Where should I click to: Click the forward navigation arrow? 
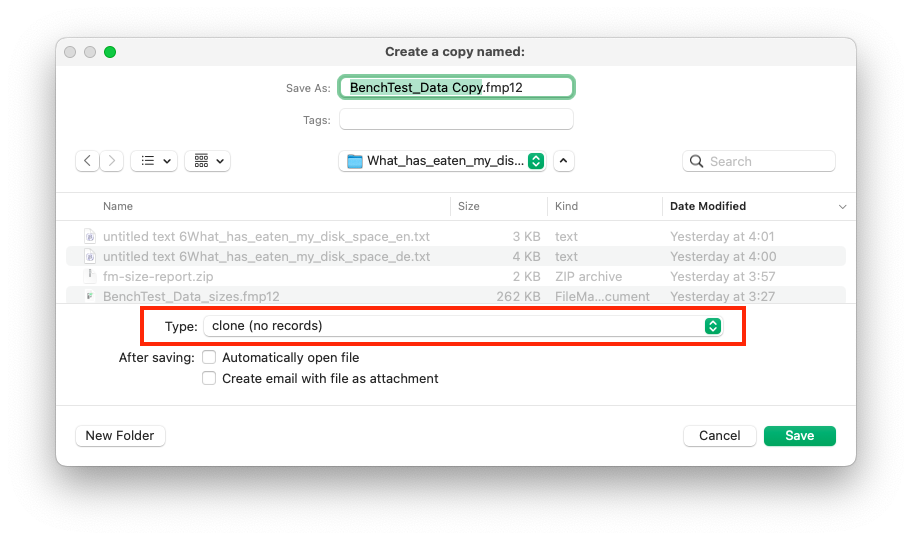(x=112, y=161)
